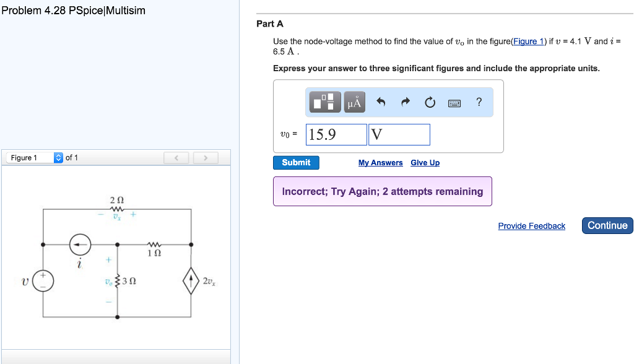Collapse the Part A section
This screenshot has height=364, width=634.
click(270, 24)
